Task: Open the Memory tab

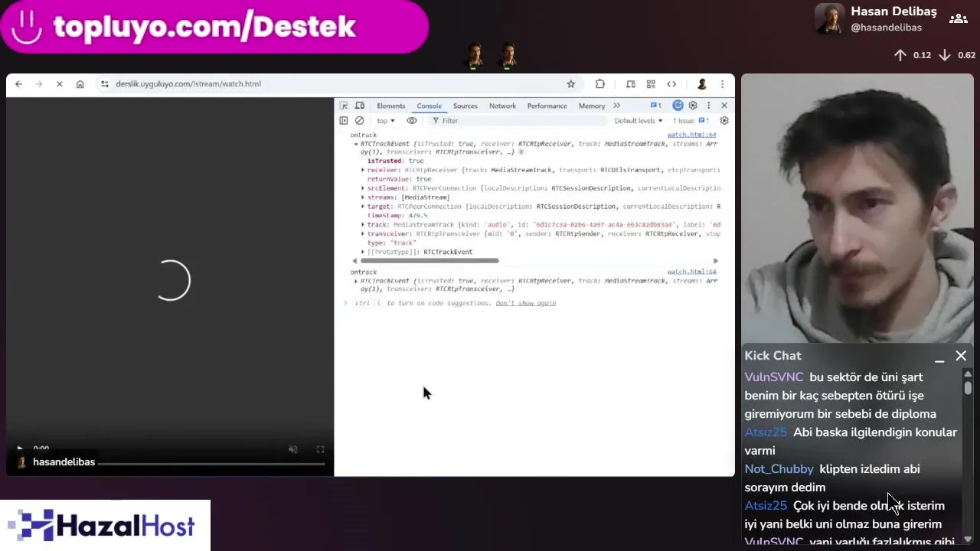Action: pyautogui.click(x=592, y=106)
